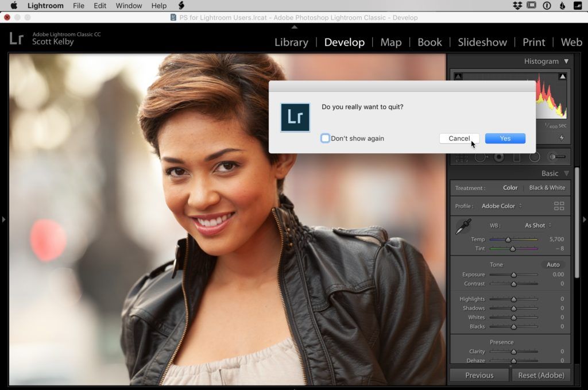588x390 pixels.
Task: Open the Window menu
Action: [x=129, y=6]
